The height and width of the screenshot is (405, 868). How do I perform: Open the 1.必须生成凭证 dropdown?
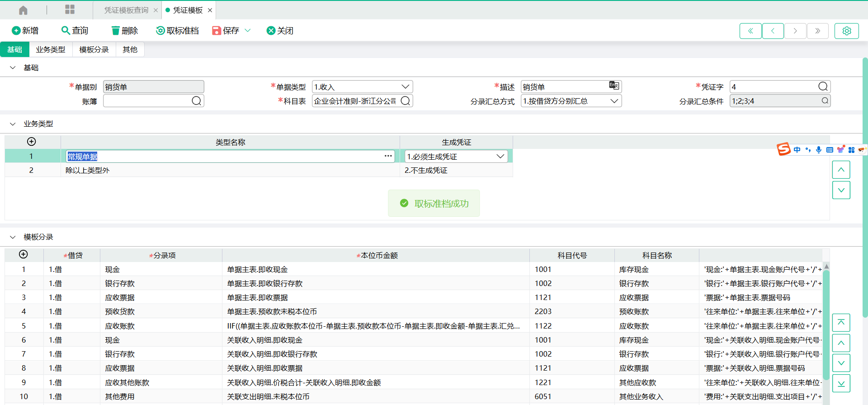pyautogui.click(x=456, y=157)
